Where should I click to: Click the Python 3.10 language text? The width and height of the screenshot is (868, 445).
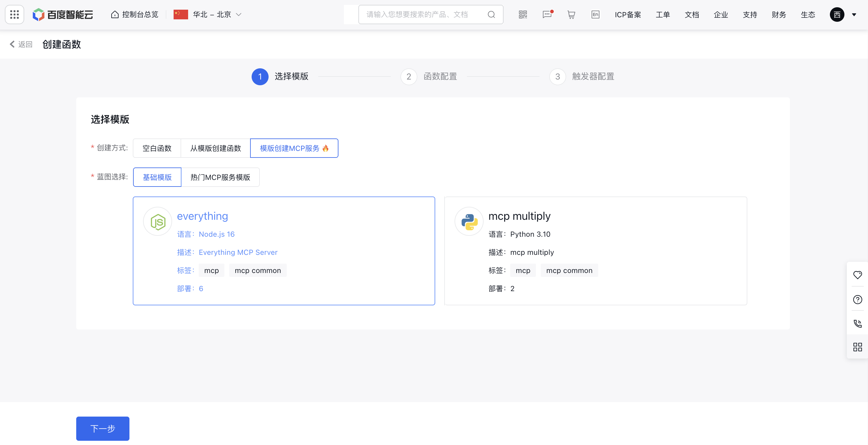(x=530, y=234)
